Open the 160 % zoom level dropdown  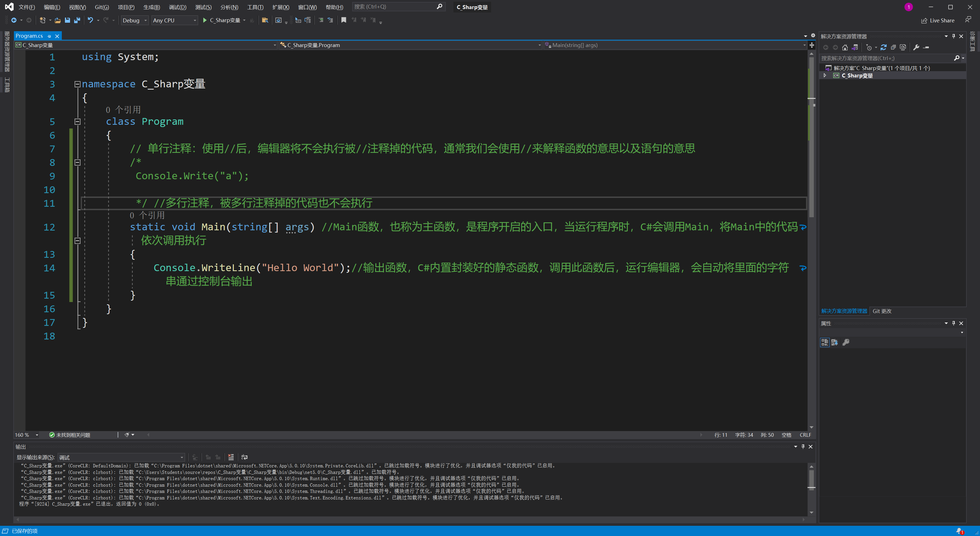pyautogui.click(x=27, y=435)
